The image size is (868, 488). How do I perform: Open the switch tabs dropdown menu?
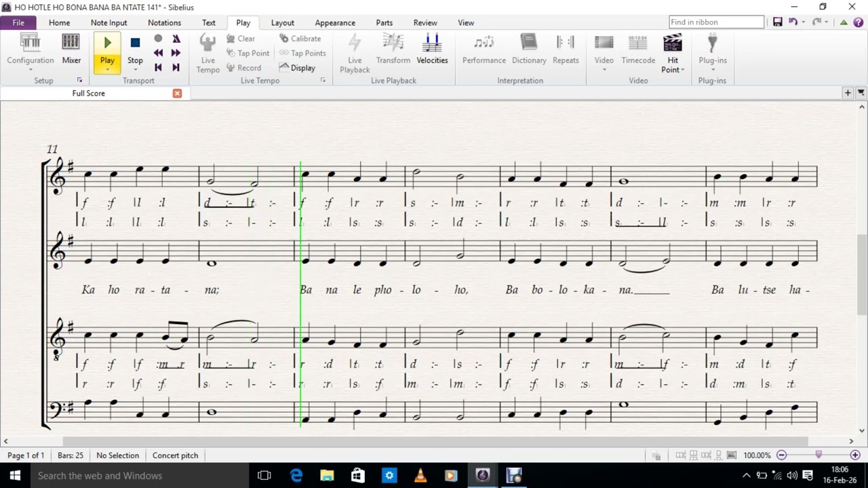861,93
